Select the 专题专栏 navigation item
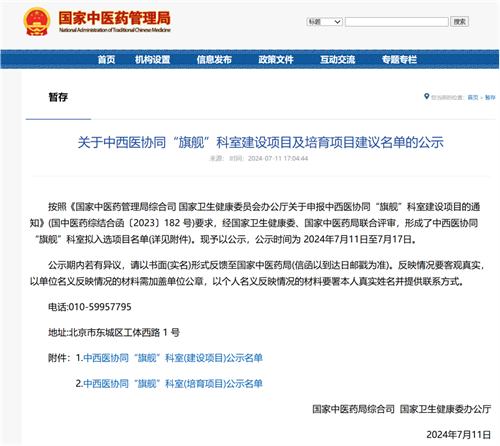The width and height of the screenshot is (500, 446). [399, 60]
